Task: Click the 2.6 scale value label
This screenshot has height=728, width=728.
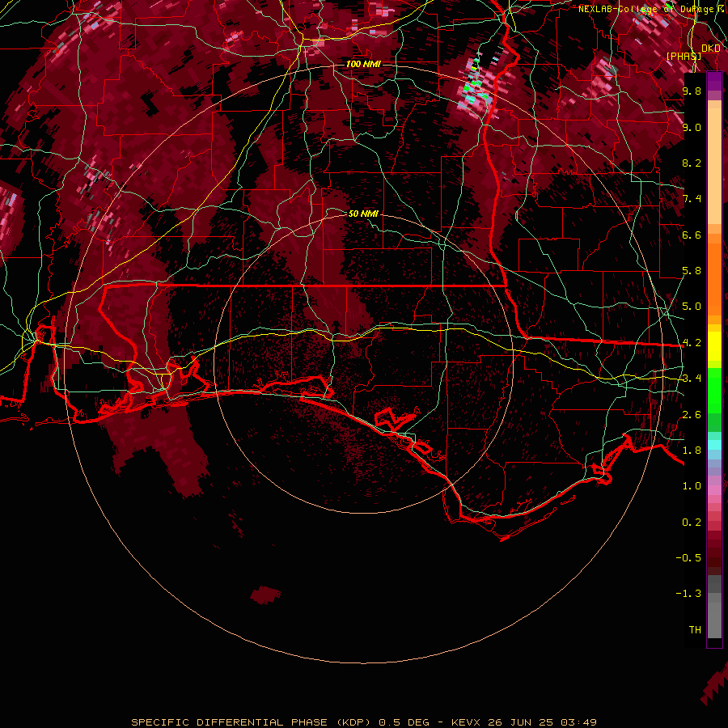Action: click(x=692, y=414)
